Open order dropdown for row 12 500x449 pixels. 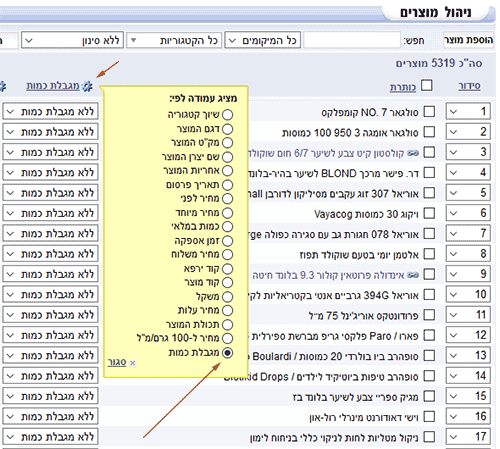[x=468, y=335]
